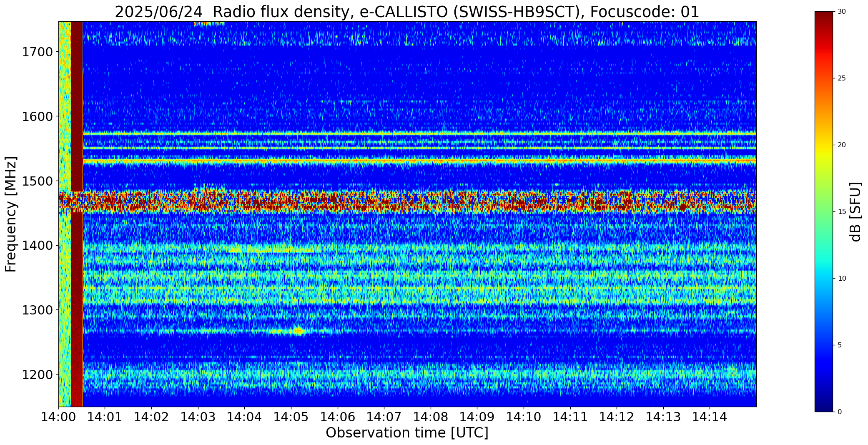Click the colorbar tick label 30
Viewport: 868px width, 445px height.
(x=842, y=12)
